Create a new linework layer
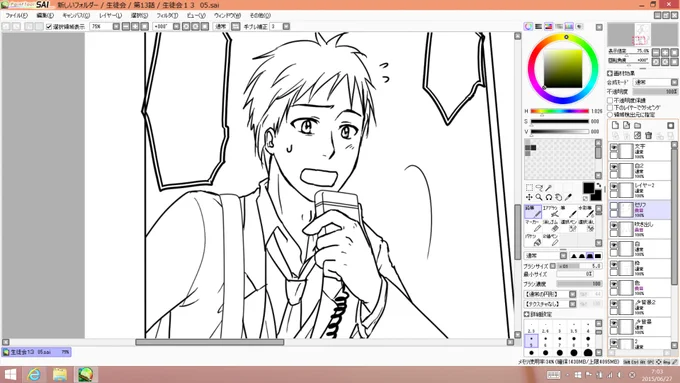680x383 pixels. [626, 125]
